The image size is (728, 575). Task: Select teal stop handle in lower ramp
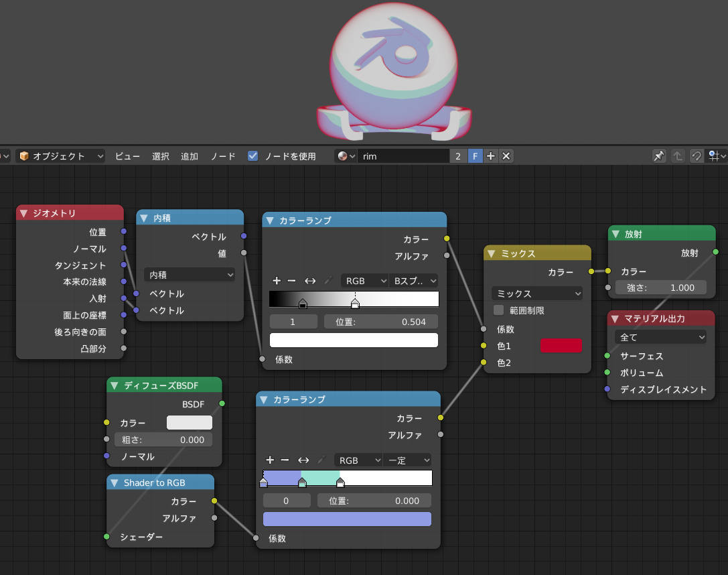tap(302, 483)
